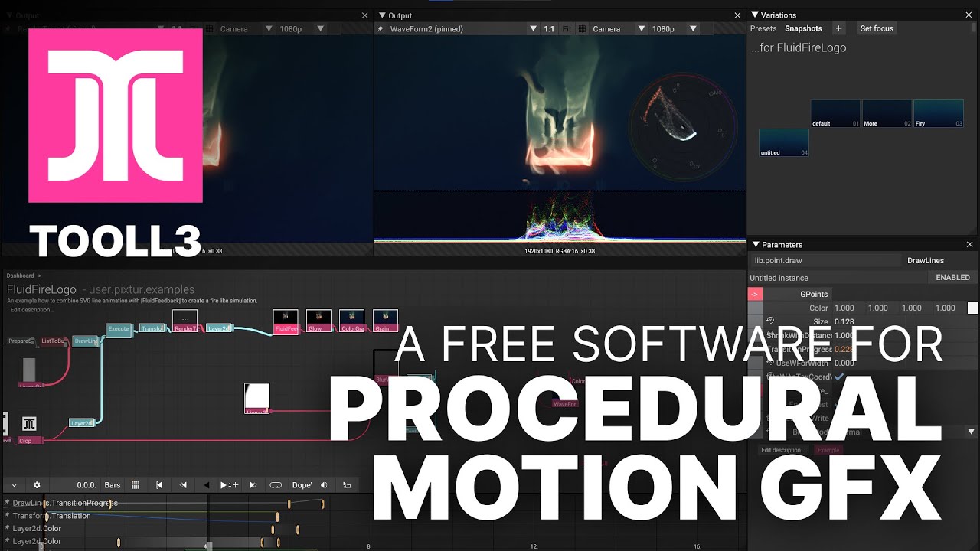Toggle the timeline grid snapping icon
The width and height of the screenshot is (980, 551).
click(136, 485)
